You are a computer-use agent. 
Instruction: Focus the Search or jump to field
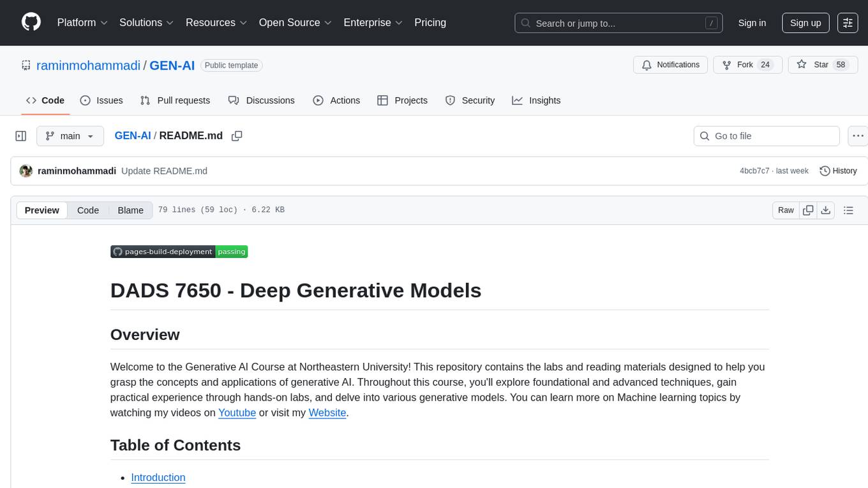618,23
